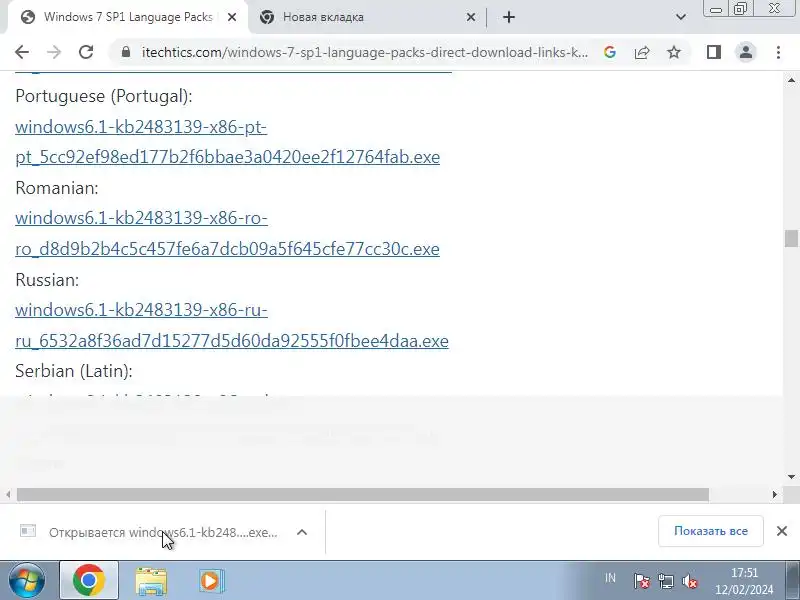Go back to the previous page
This screenshot has width=800, height=600.
pyautogui.click(x=22, y=52)
